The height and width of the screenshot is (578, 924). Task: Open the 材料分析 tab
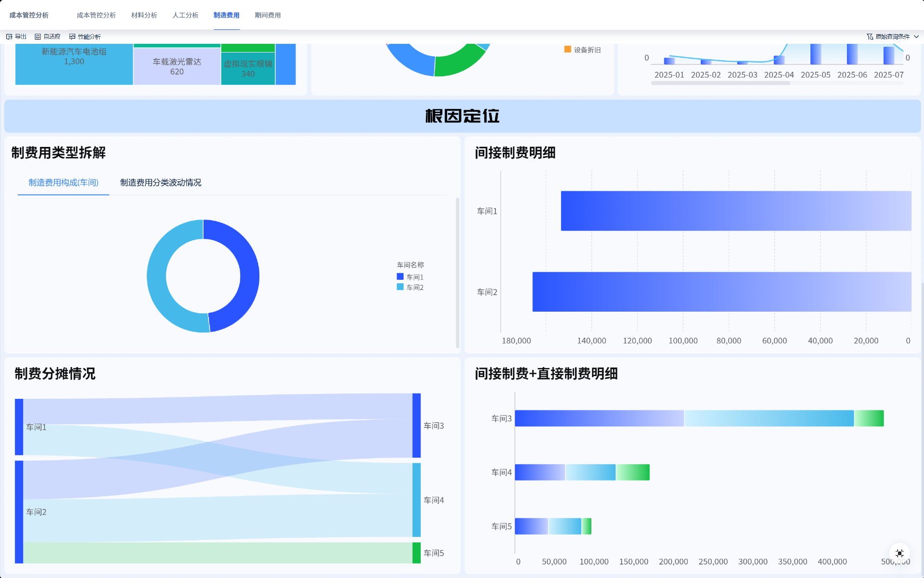click(144, 15)
